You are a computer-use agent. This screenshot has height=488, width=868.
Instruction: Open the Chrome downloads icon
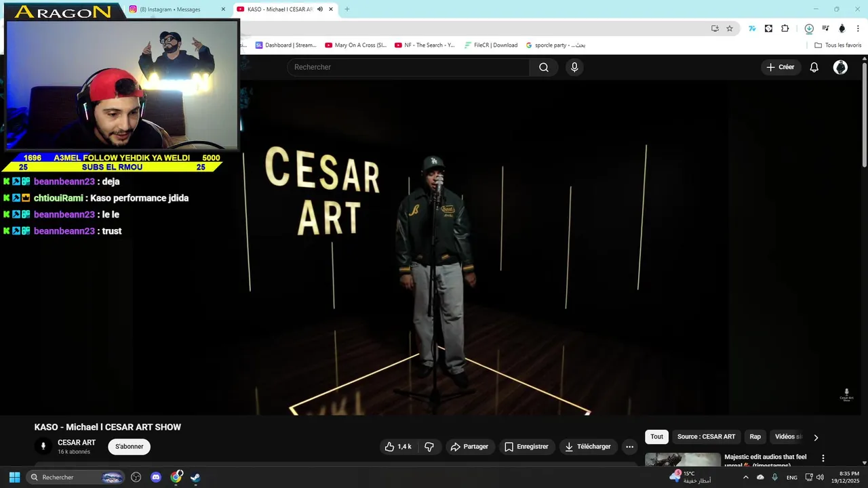(809, 28)
